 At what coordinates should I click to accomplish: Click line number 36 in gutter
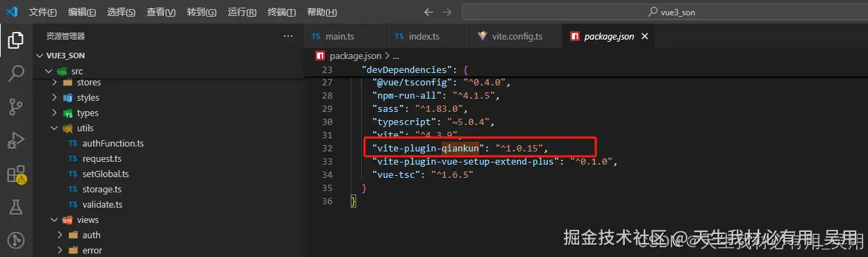[x=327, y=201]
